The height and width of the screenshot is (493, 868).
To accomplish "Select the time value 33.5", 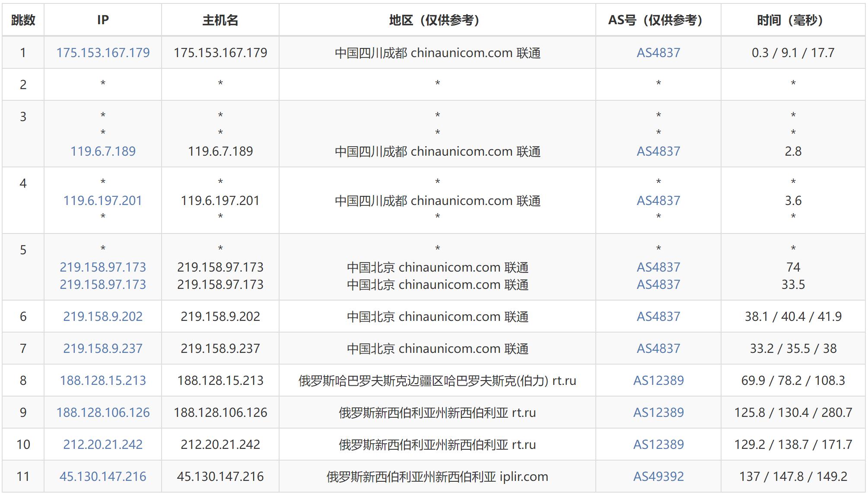I will pyautogui.click(x=793, y=285).
